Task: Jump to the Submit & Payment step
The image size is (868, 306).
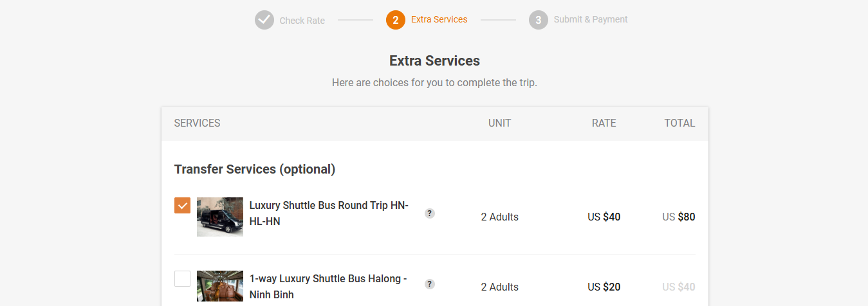Action: [590, 19]
